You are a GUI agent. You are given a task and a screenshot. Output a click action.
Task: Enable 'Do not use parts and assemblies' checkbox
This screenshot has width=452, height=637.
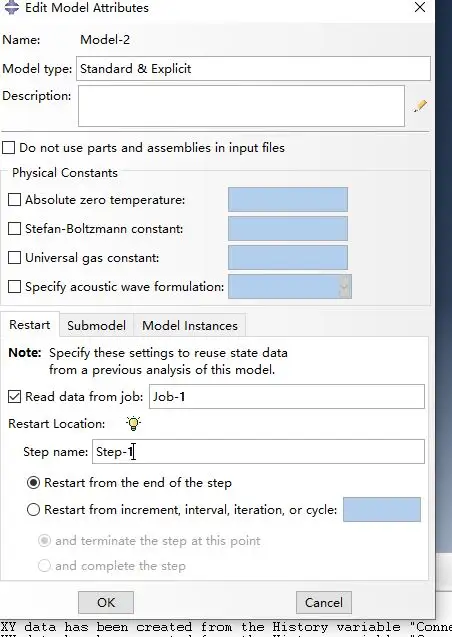point(9,147)
